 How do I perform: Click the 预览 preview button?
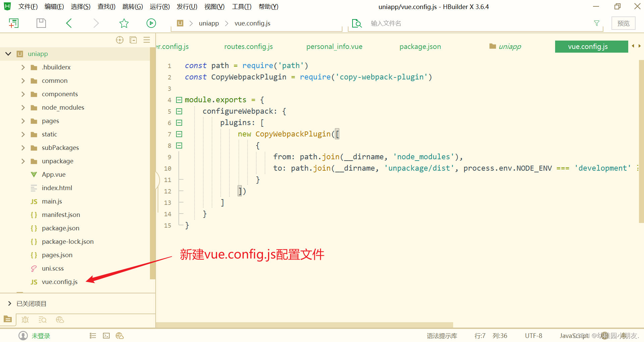pos(623,23)
